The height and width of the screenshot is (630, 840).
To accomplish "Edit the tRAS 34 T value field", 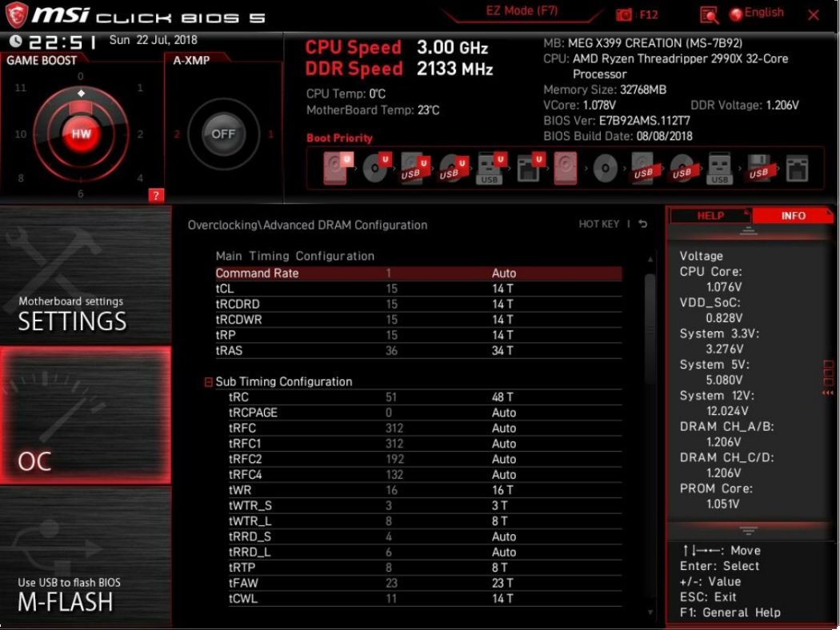I will click(502, 351).
